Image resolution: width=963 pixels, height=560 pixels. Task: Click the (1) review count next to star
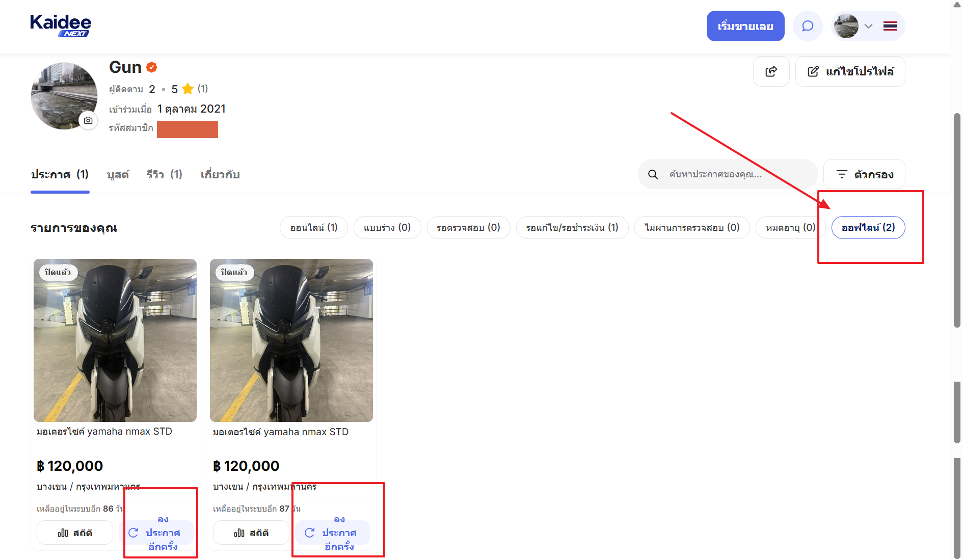203,89
